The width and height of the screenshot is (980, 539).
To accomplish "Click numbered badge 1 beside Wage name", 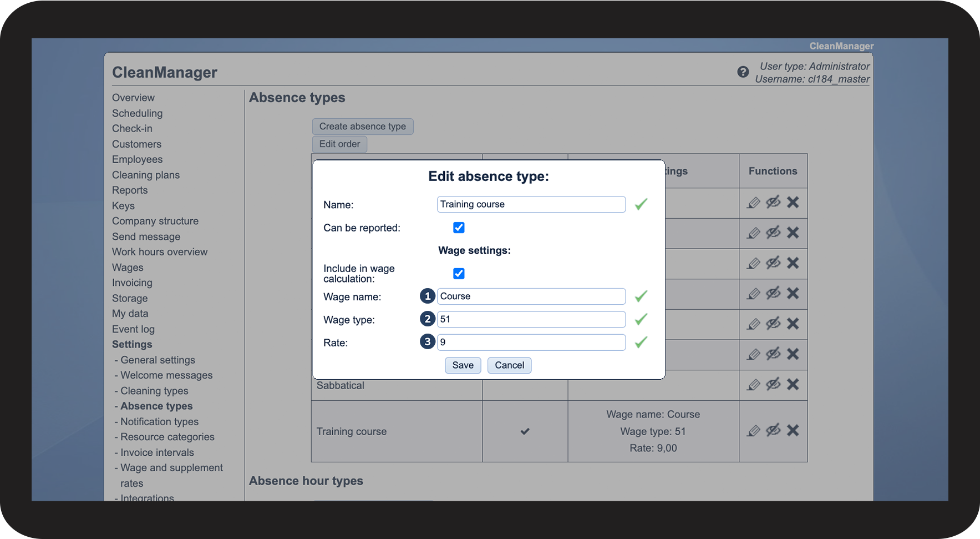I will (x=427, y=296).
